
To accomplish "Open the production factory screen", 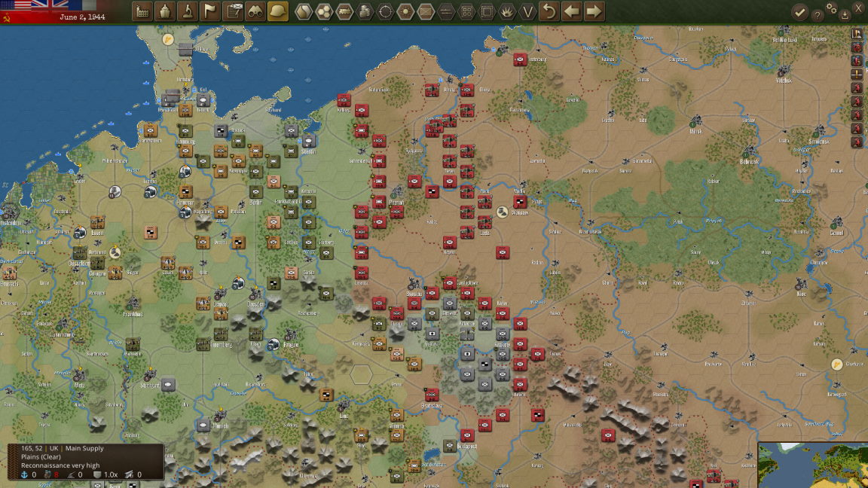I will pyautogui.click(x=142, y=11).
